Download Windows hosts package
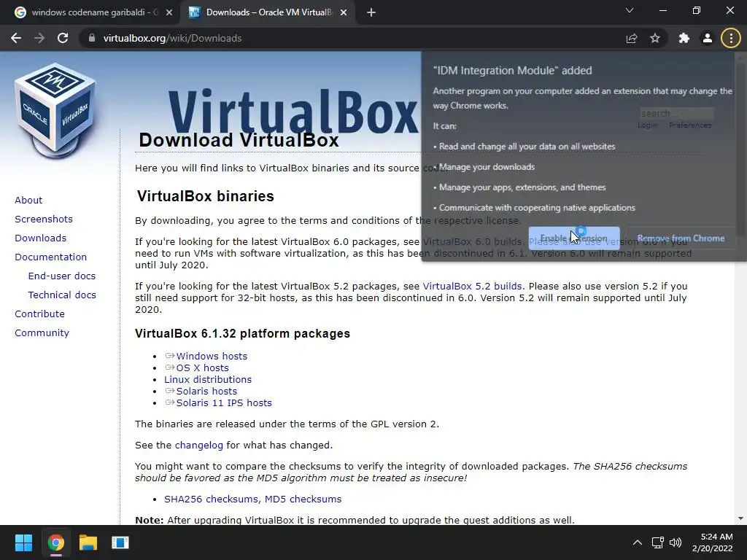Image resolution: width=747 pixels, height=560 pixels. point(212,356)
